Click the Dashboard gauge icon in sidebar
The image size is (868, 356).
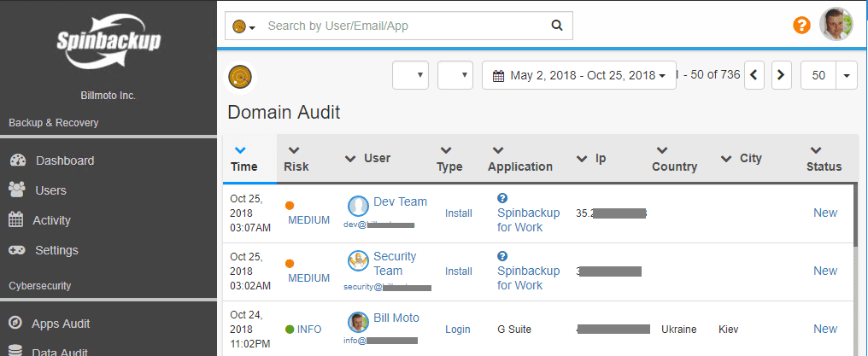16,160
